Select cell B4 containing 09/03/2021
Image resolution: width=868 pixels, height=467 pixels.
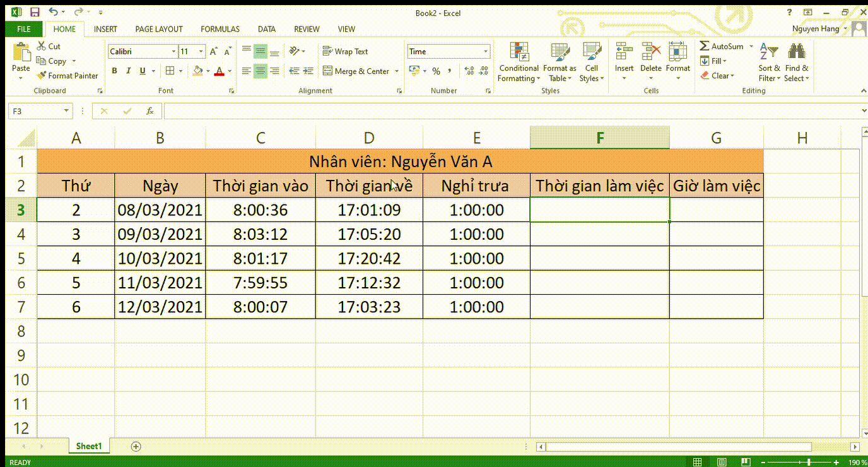pyautogui.click(x=160, y=234)
